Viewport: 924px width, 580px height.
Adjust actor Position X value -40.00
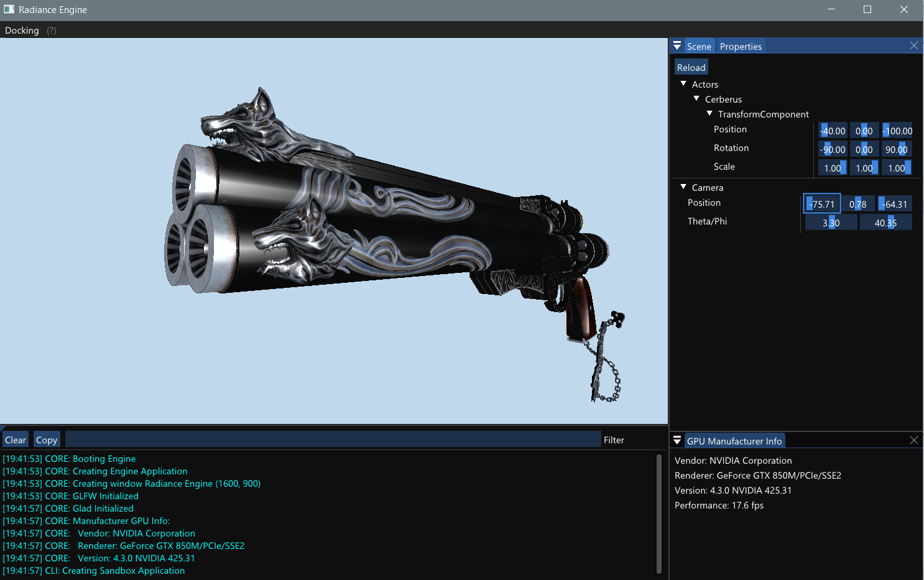point(833,131)
